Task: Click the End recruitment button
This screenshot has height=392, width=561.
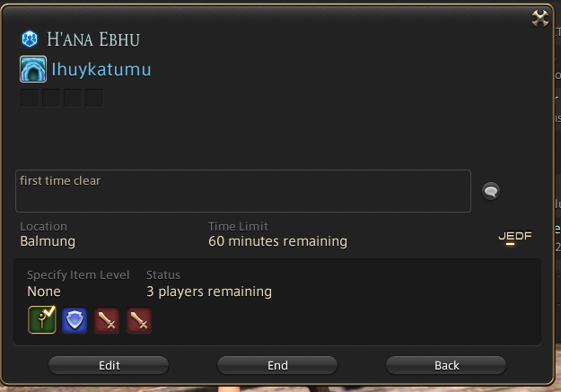Action: pos(277,365)
